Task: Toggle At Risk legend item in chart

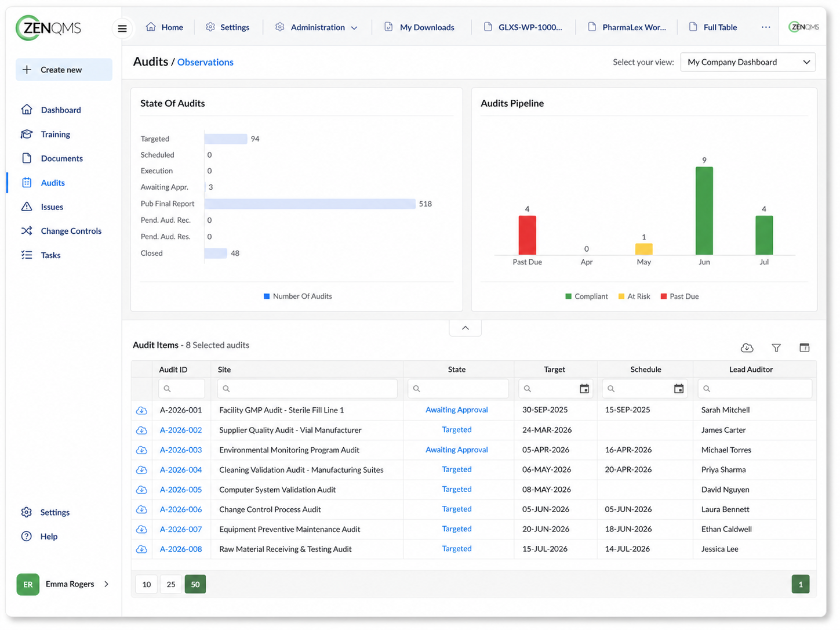Action: 634,296
